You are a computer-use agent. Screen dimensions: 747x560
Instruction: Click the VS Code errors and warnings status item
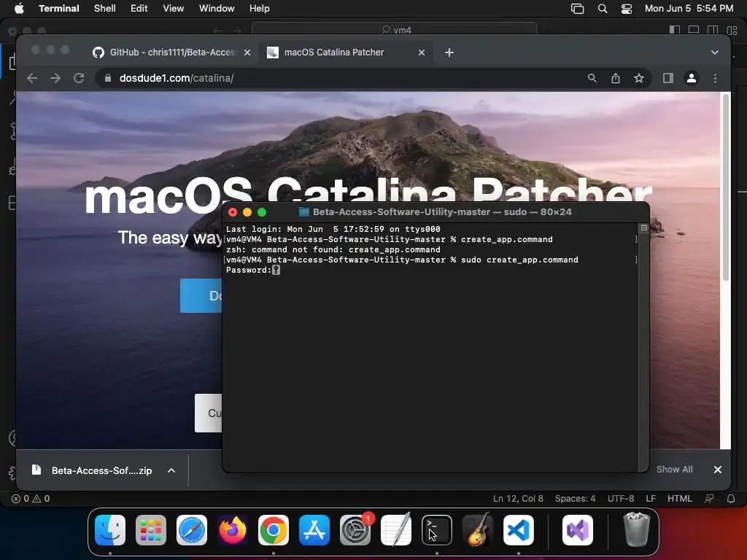(x=31, y=499)
